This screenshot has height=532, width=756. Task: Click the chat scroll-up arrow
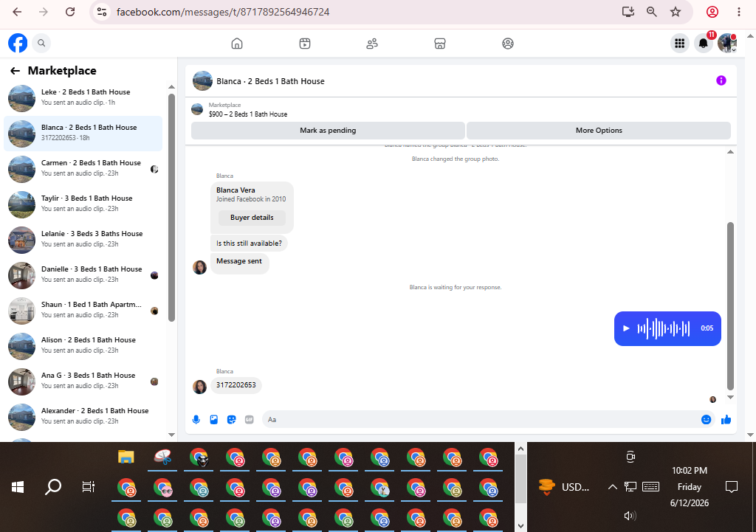(x=730, y=152)
